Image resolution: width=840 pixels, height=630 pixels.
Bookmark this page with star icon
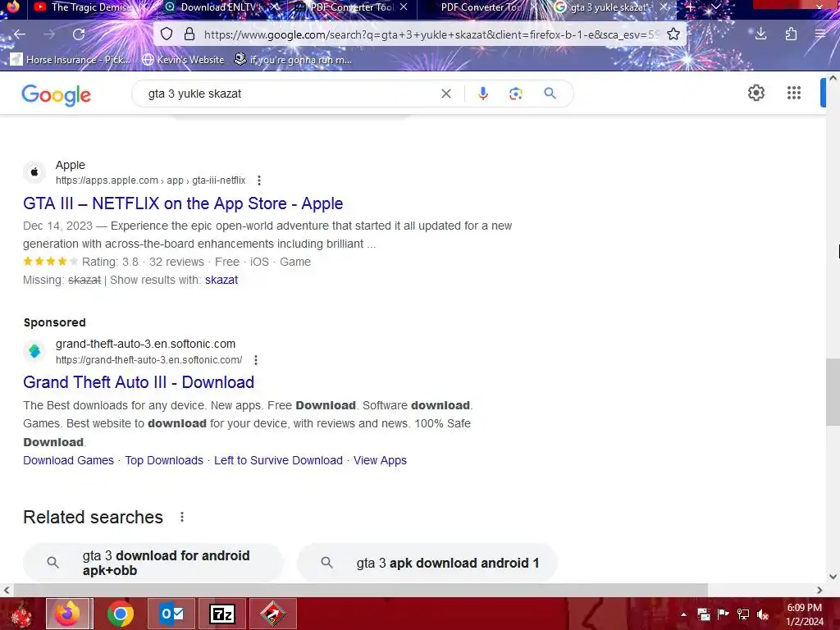pyautogui.click(x=673, y=34)
